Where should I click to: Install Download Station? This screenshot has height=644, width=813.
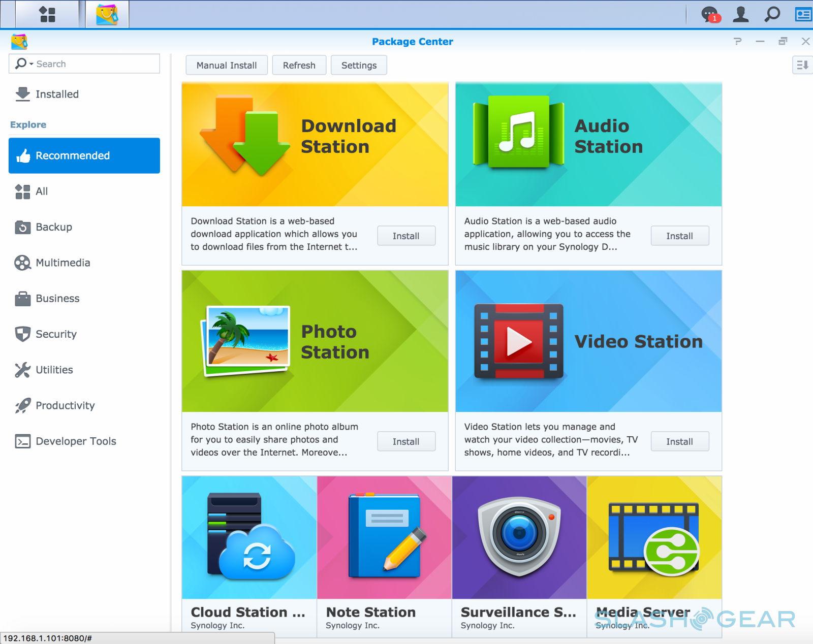(x=406, y=236)
